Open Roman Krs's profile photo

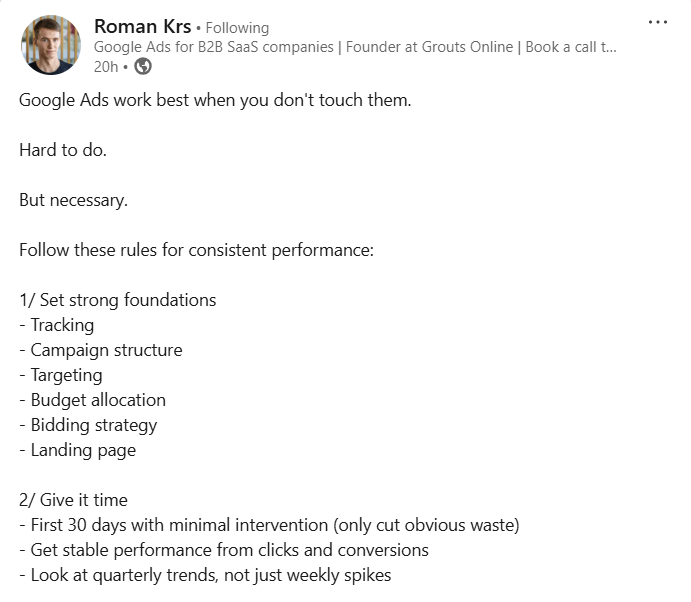tap(49, 44)
